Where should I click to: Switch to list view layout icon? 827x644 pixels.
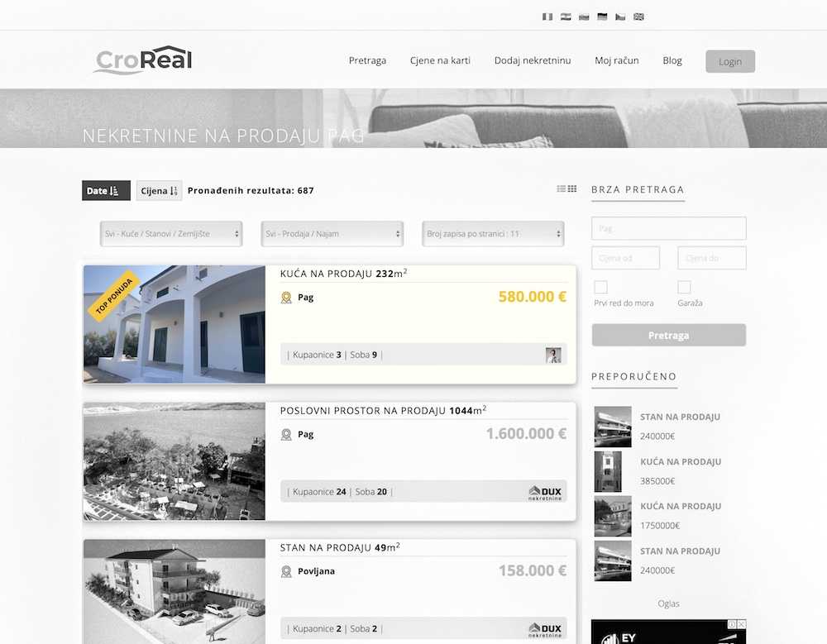tap(562, 189)
